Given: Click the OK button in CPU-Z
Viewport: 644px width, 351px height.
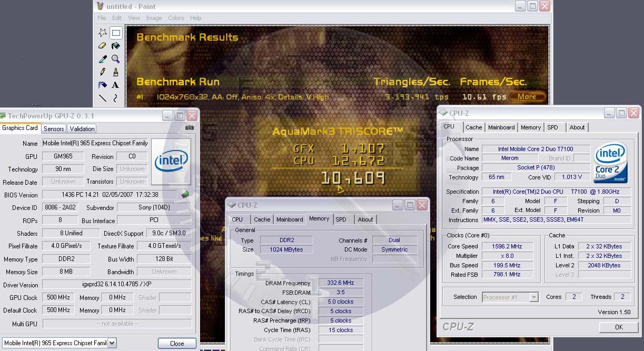Looking at the screenshot, I should pyautogui.click(x=619, y=327).
